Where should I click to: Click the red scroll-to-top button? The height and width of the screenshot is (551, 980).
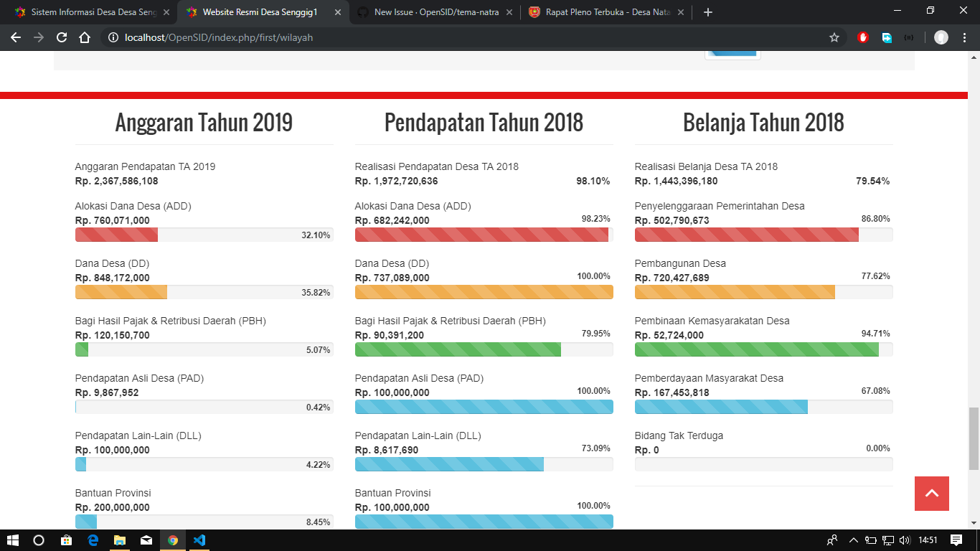931,494
